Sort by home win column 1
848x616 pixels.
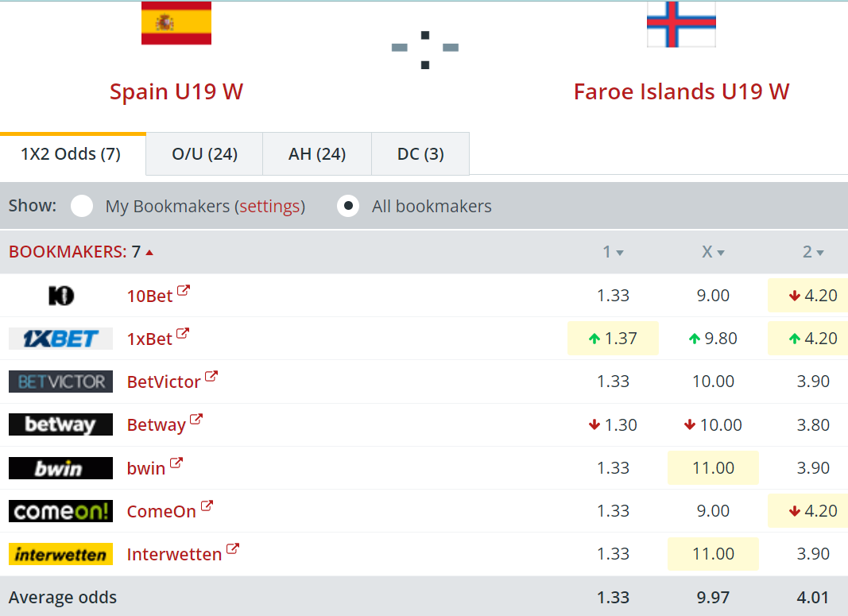coord(614,252)
